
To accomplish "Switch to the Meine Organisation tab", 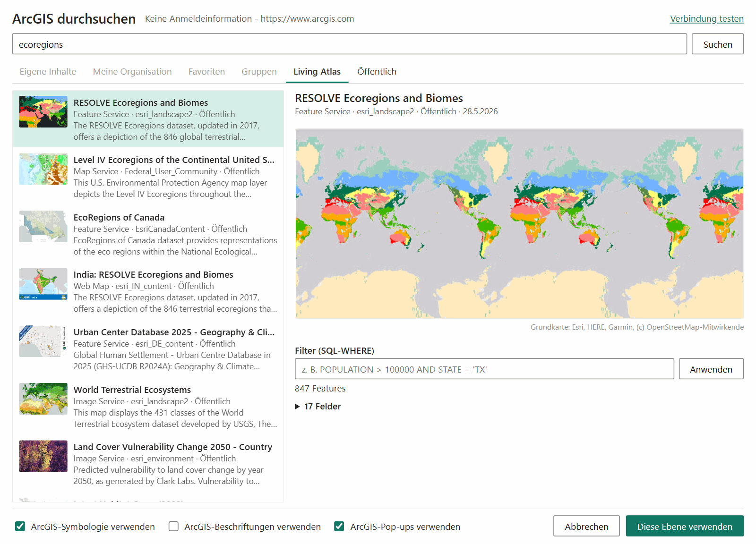I will (x=132, y=71).
